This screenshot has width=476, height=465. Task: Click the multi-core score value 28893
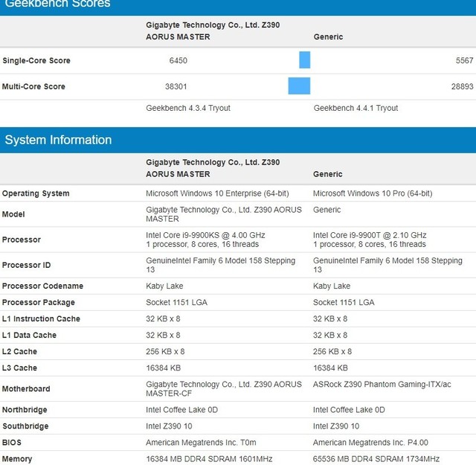(461, 86)
